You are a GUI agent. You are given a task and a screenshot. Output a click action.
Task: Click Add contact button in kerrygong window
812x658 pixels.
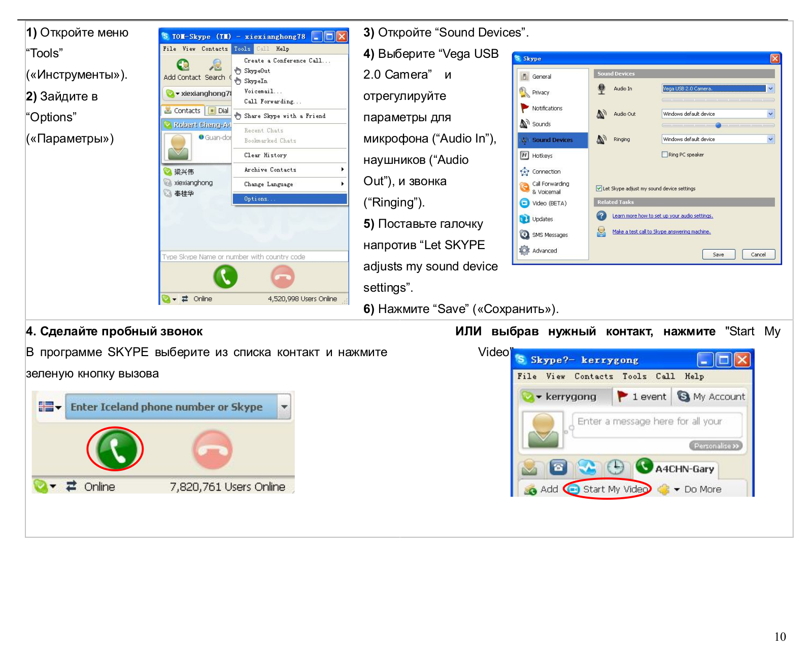click(541, 490)
